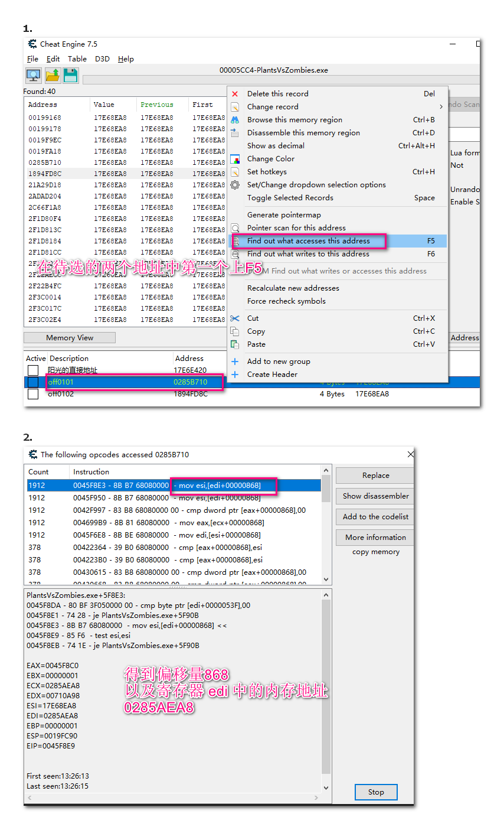
Task: Open the Edit menu
Action: point(53,59)
